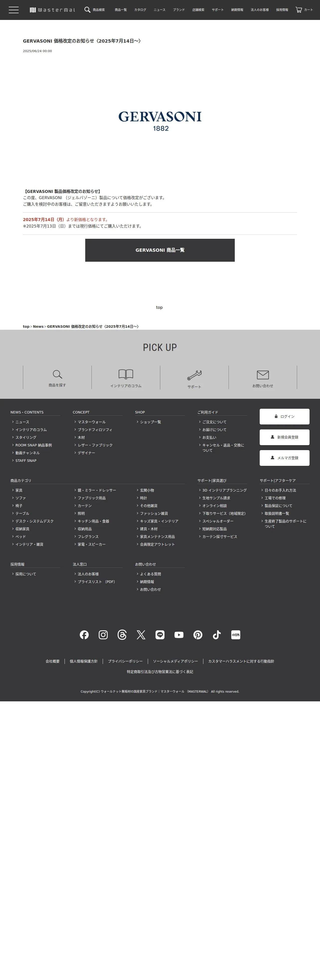Click the person icon on メルマガ登録 button
Viewport: 320px width, 980px height.
click(x=272, y=457)
